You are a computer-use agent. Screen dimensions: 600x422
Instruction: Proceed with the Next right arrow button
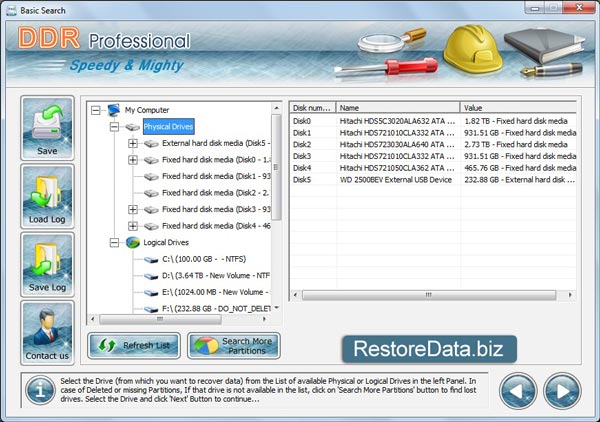tap(562, 391)
